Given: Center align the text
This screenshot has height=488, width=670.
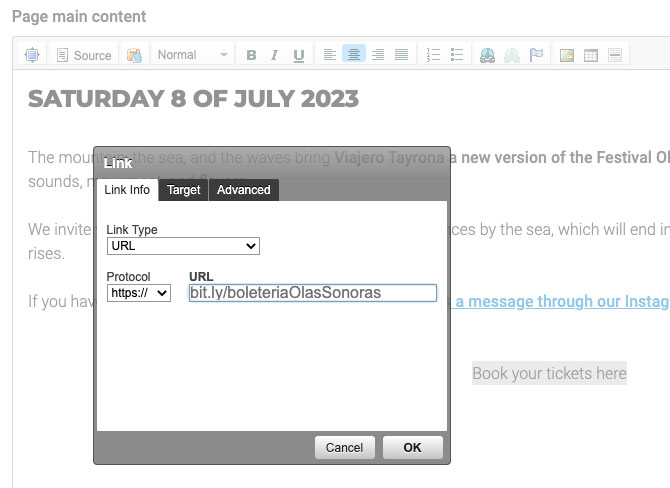Looking at the screenshot, I should (x=353, y=55).
